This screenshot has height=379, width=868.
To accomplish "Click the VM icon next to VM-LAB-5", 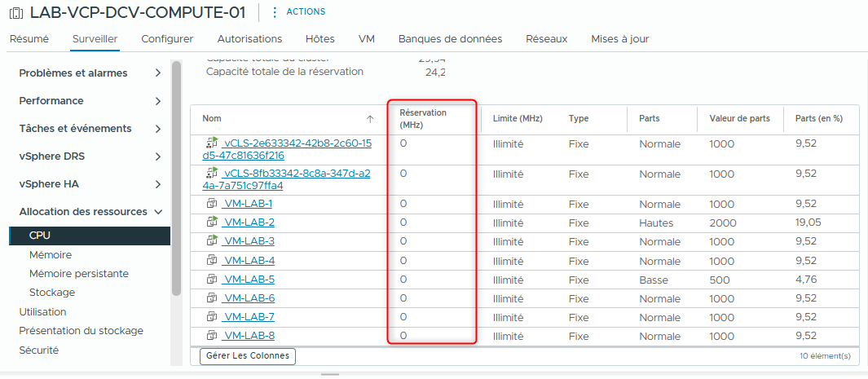I will click(x=212, y=280).
